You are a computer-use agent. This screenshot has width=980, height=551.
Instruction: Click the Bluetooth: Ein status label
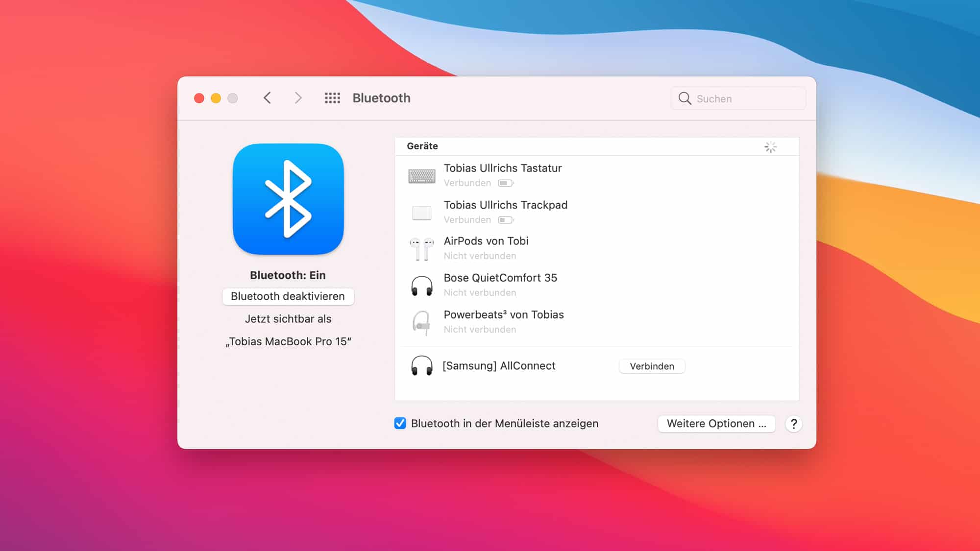[288, 275]
